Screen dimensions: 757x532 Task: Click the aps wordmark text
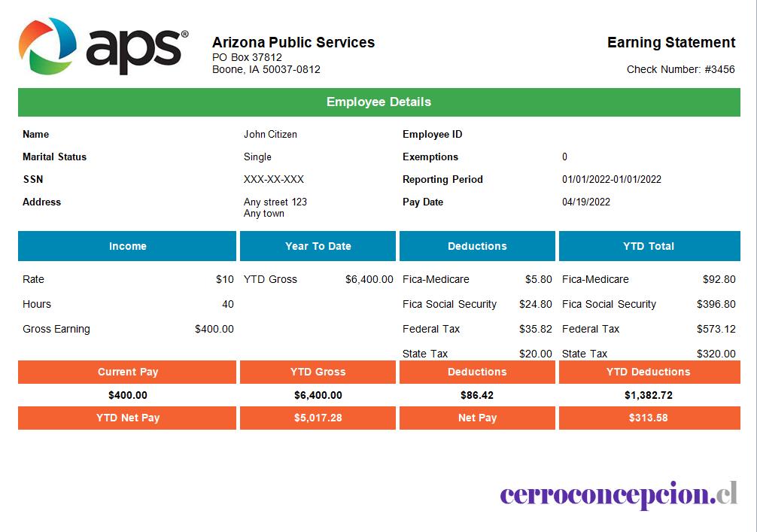137,50
